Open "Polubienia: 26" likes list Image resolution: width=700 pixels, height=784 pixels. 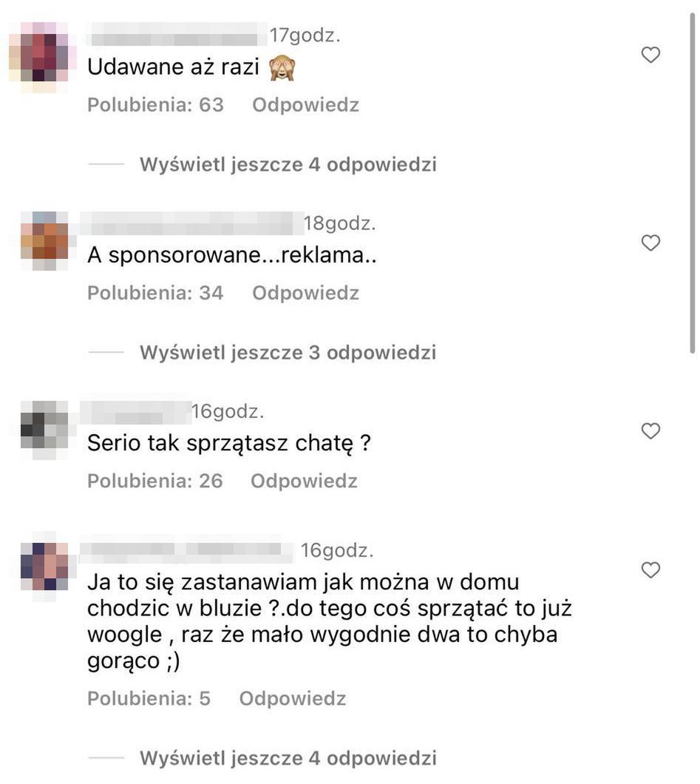coord(155,481)
